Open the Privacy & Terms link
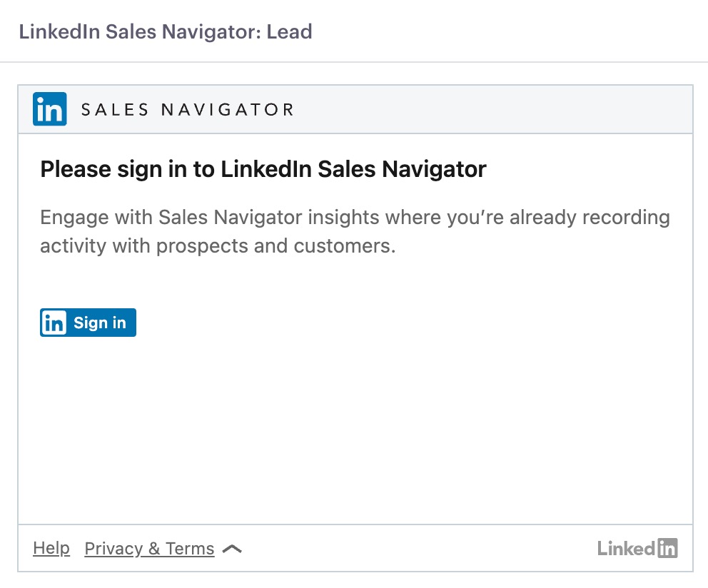The height and width of the screenshot is (588, 708). point(149,548)
